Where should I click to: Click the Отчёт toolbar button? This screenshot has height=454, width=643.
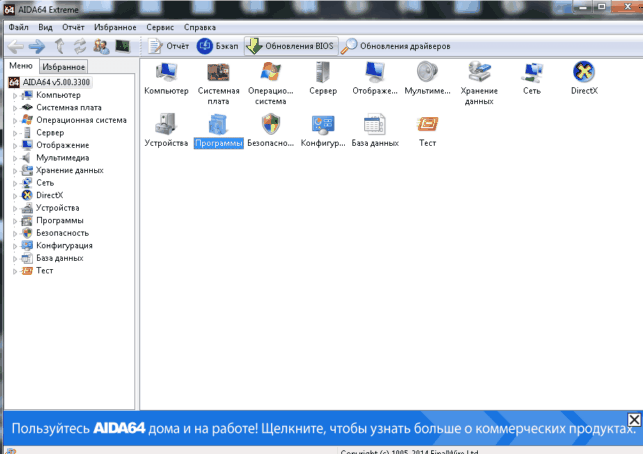click(169, 46)
